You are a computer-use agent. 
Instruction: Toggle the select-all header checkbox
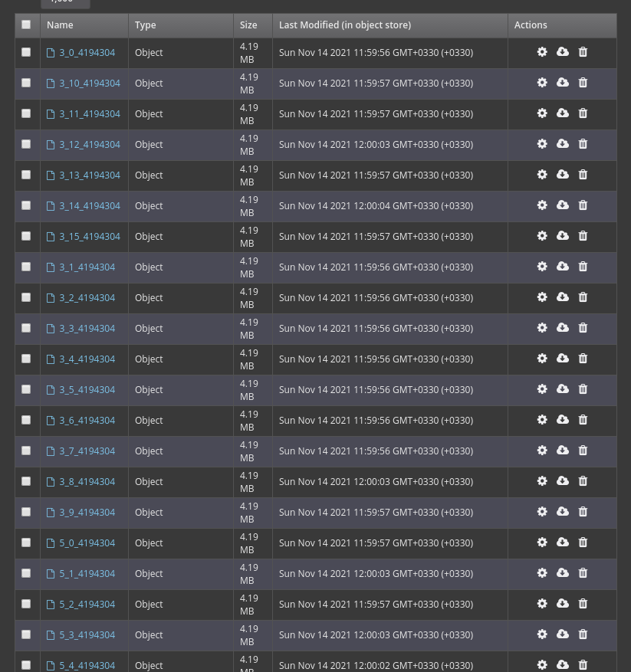coord(26,25)
